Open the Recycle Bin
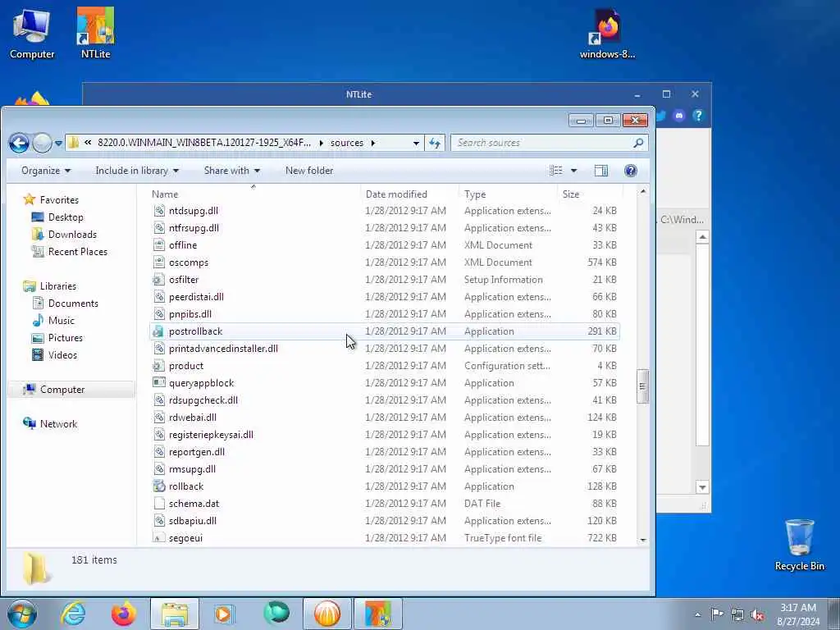 pos(799,545)
